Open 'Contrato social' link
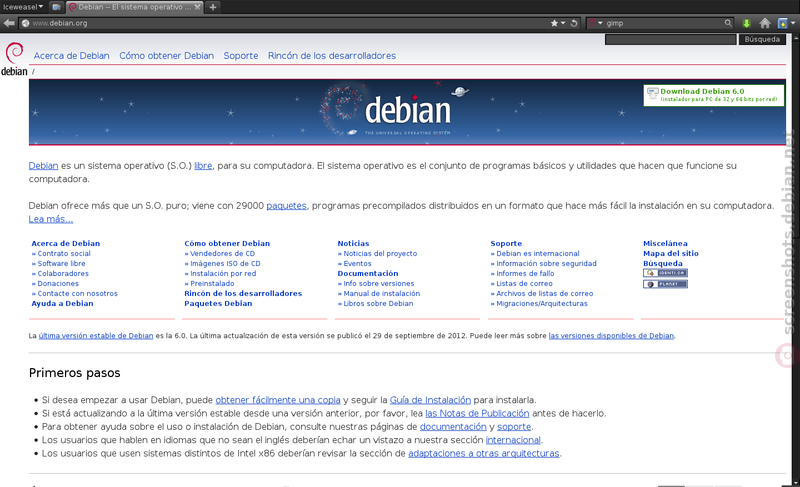800x487 pixels. tap(64, 253)
